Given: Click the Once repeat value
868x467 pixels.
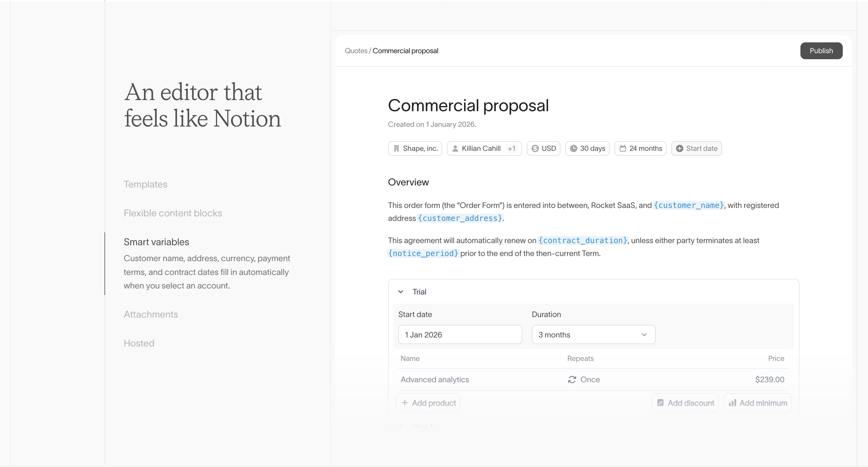Looking at the screenshot, I should (x=590, y=380).
